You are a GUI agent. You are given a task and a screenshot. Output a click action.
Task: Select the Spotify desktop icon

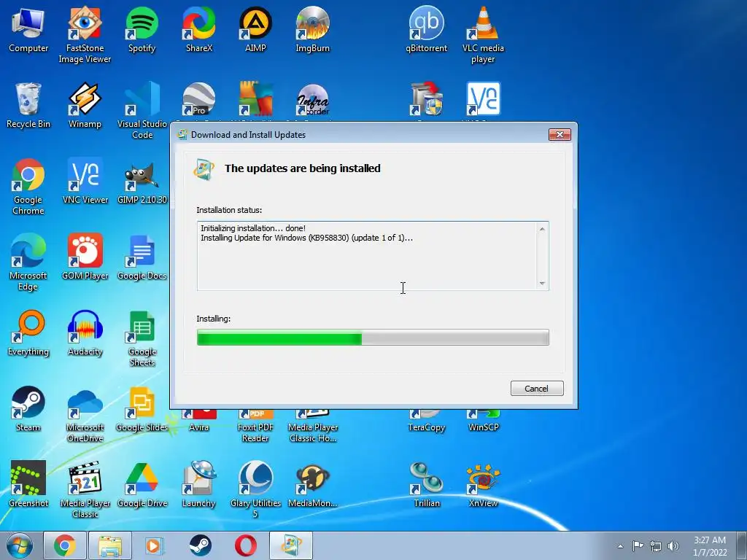click(x=142, y=31)
